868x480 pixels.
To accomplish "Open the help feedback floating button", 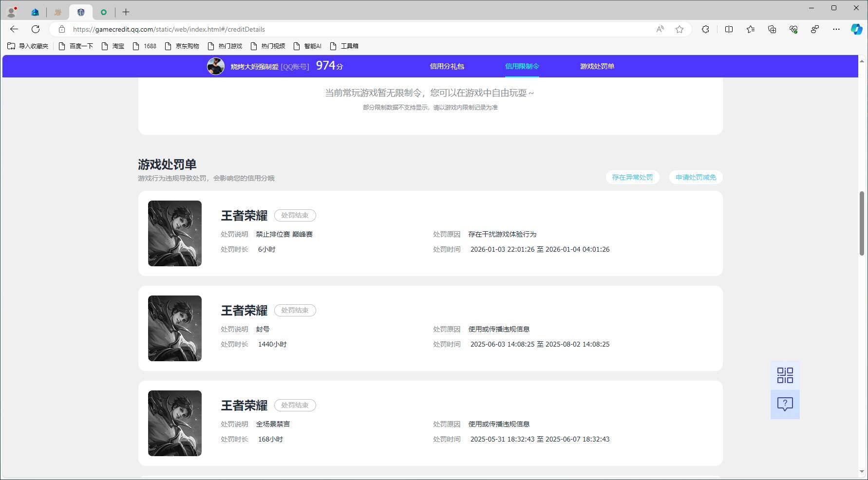I will pos(785,404).
